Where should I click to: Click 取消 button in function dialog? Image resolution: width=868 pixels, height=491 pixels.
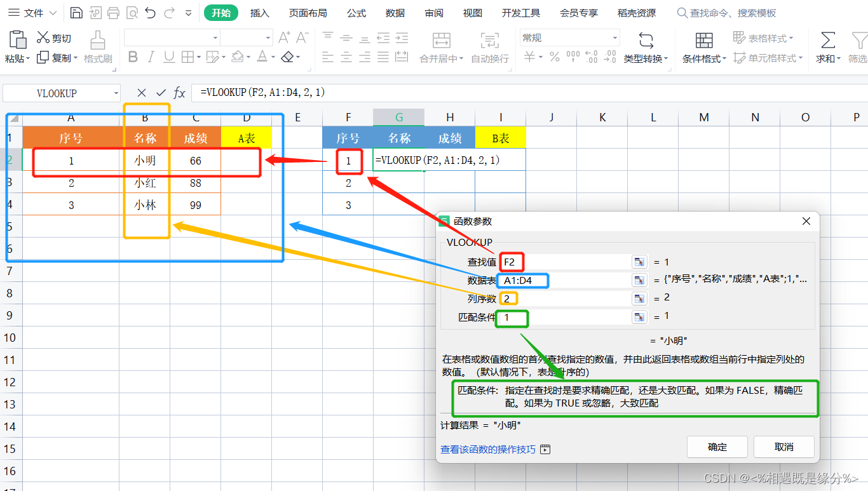tap(784, 447)
